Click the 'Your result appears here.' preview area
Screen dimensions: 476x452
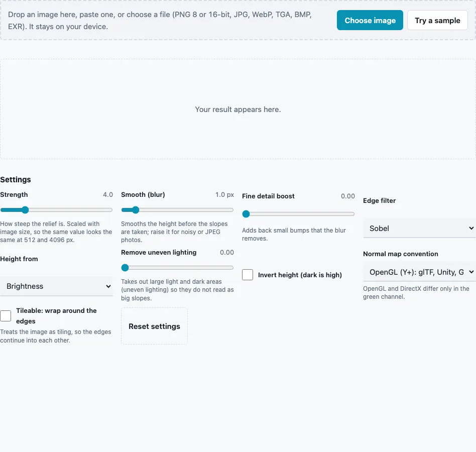[x=238, y=109]
